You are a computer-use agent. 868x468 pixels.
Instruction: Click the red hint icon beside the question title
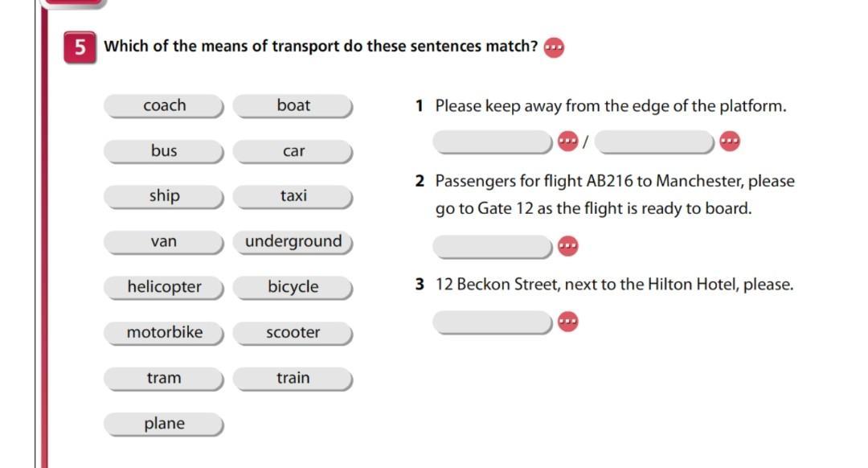tap(554, 47)
